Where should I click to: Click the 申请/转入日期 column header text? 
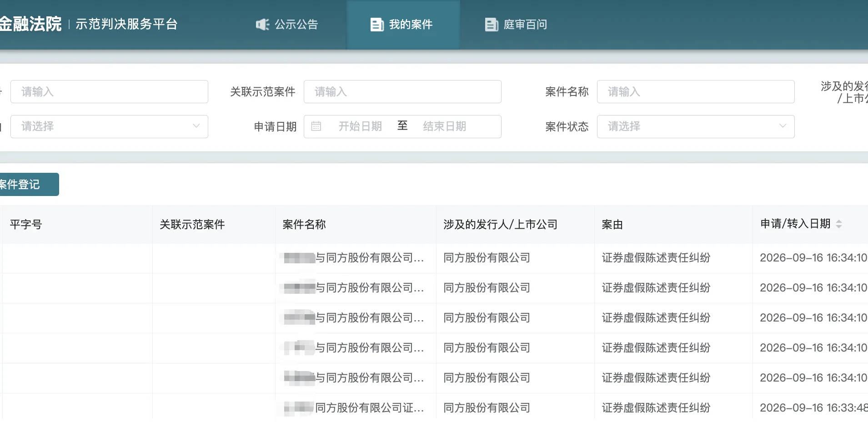coord(796,224)
